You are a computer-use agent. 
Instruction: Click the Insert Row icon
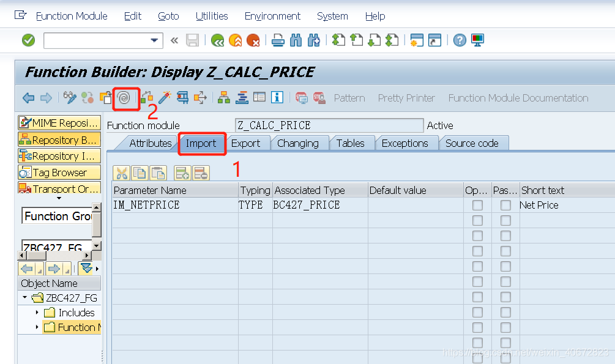(x=182, y=173)
